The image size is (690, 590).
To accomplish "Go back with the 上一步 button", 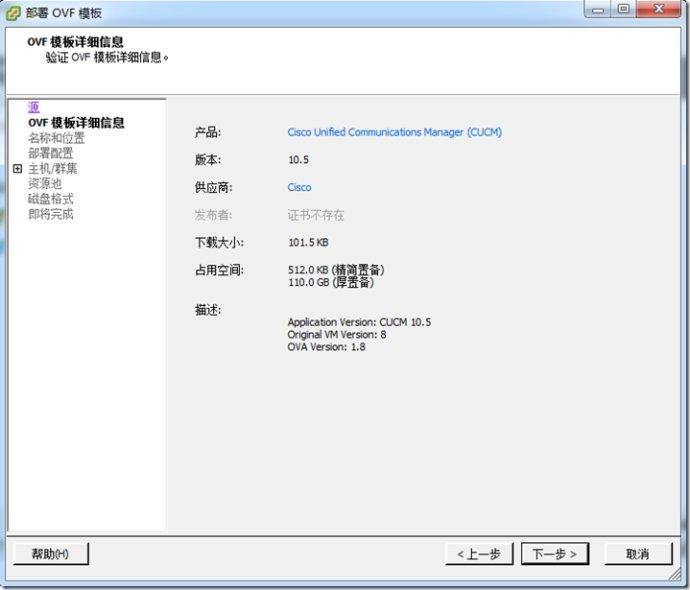I will (x=479, y=553).
